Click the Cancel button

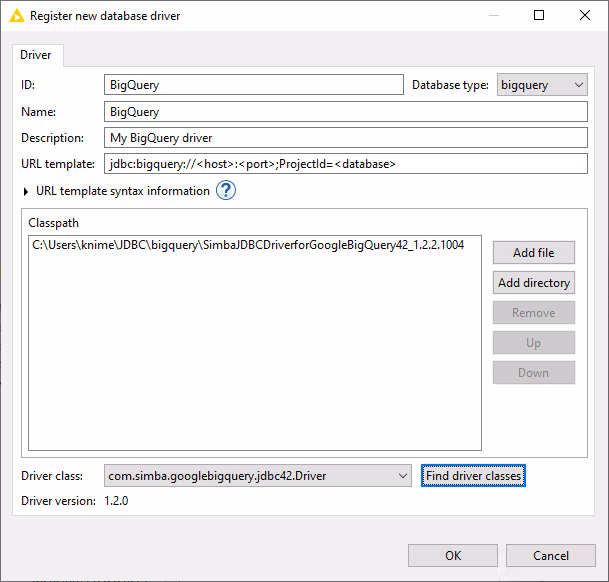tap(551, 556)
